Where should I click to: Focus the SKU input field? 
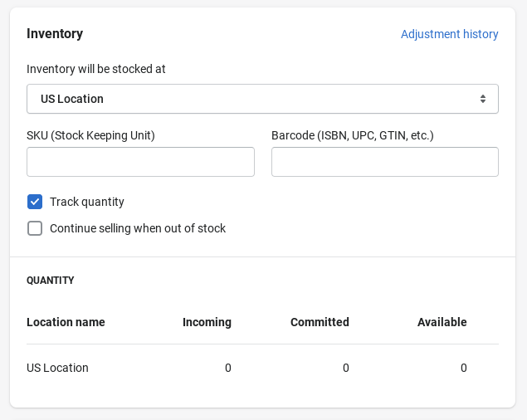(140, 162)
